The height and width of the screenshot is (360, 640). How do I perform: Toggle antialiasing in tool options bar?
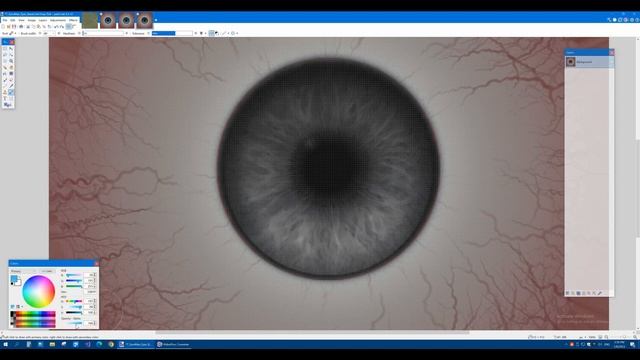pyautogui.click(x=224, y=33)
